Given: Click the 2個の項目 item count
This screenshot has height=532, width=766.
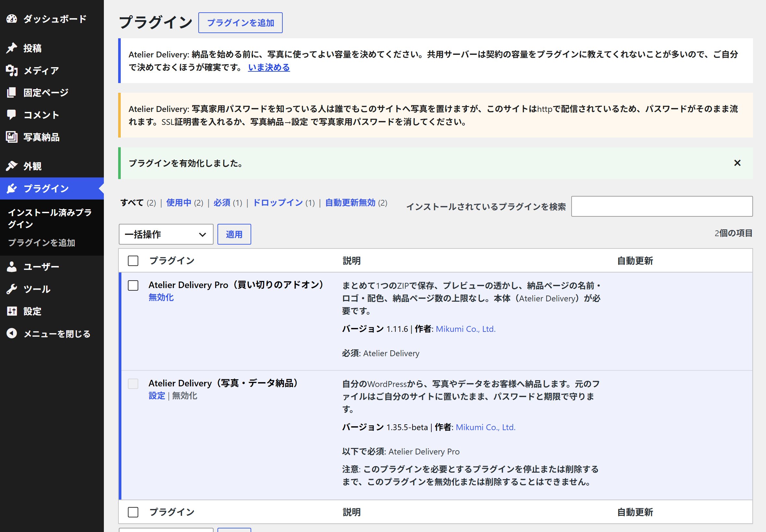Looking at the screenshot, I should pyautogui.click(x=733, y=233).
